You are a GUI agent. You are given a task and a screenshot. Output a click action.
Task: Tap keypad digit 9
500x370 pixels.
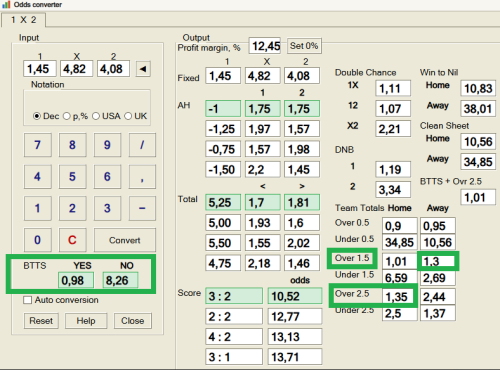click(107, 145)
